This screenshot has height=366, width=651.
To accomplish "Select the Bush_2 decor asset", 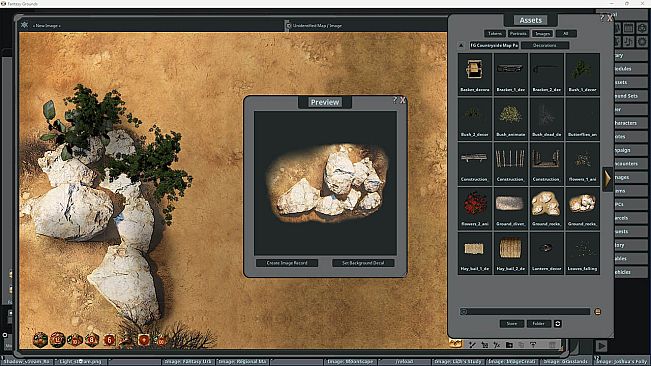I will pos(475,118).
